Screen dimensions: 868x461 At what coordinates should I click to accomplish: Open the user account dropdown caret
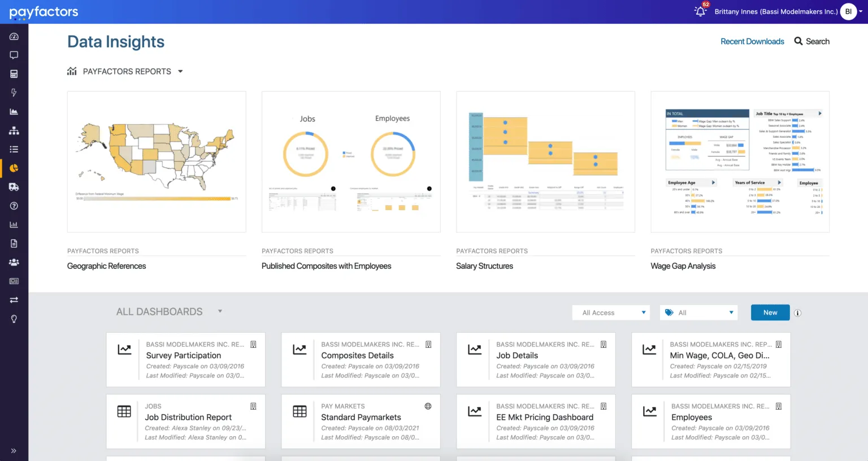click(861, 11)
